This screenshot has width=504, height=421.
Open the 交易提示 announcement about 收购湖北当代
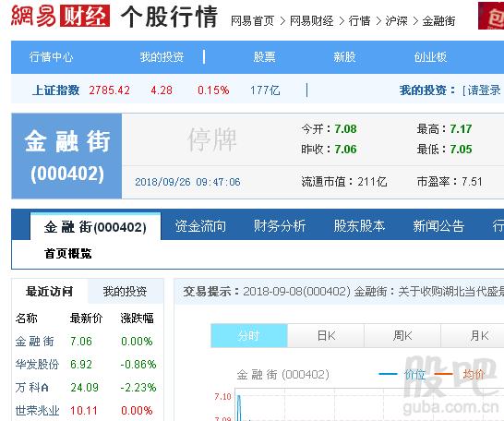click(x=374, y=292)
